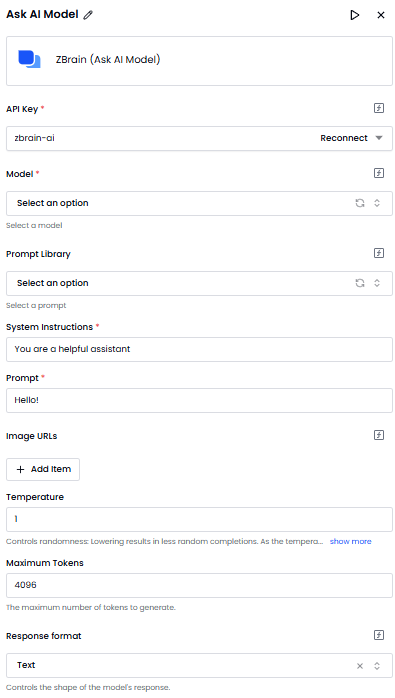
Task: Click the Reconnect button
Action: (344, 138)
